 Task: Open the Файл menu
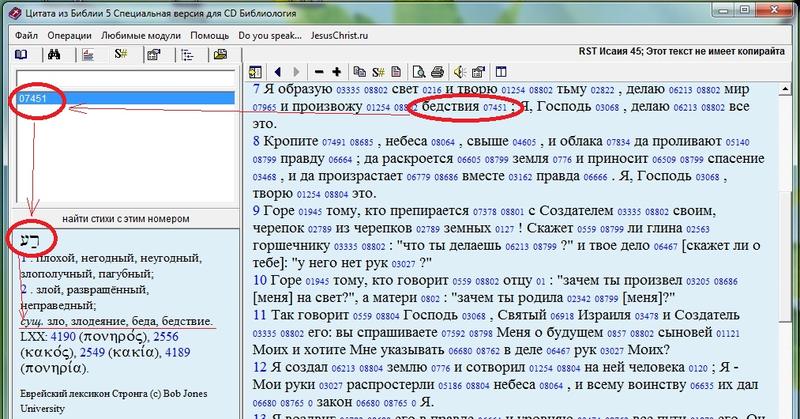pos(27,35)
